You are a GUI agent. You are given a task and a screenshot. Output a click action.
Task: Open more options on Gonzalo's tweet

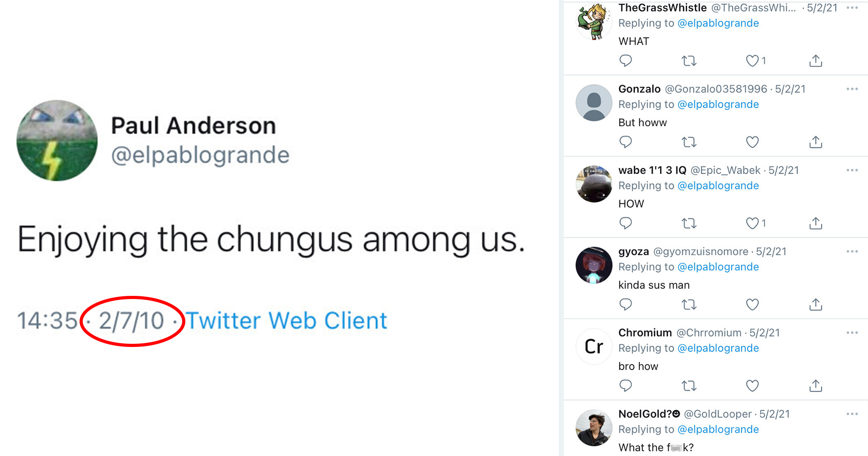(852, 89)
